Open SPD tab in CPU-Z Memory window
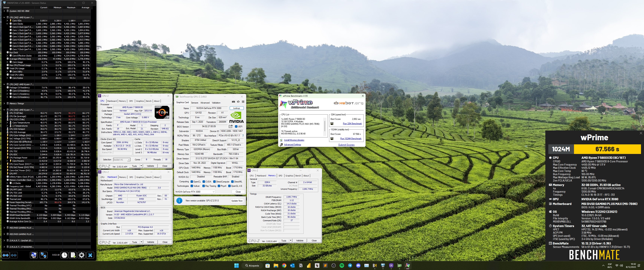Screen dimensions: 644x270 pyautogui.click(x=280, y=175)
